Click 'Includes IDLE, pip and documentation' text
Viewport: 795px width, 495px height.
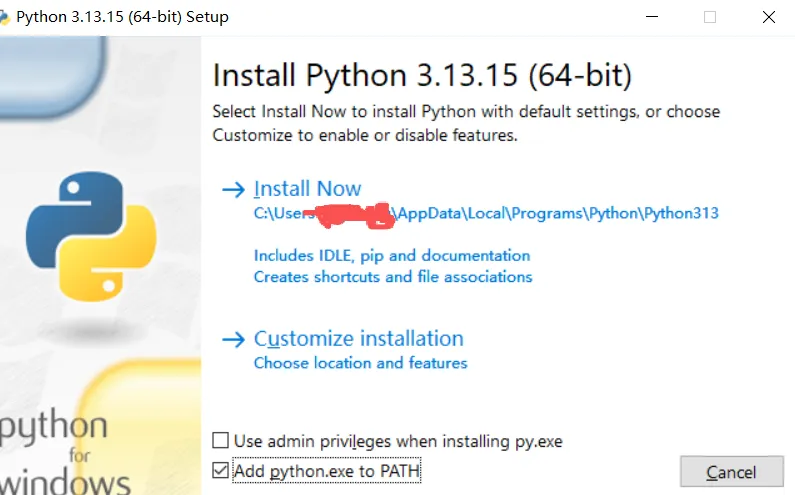point(392,256)
